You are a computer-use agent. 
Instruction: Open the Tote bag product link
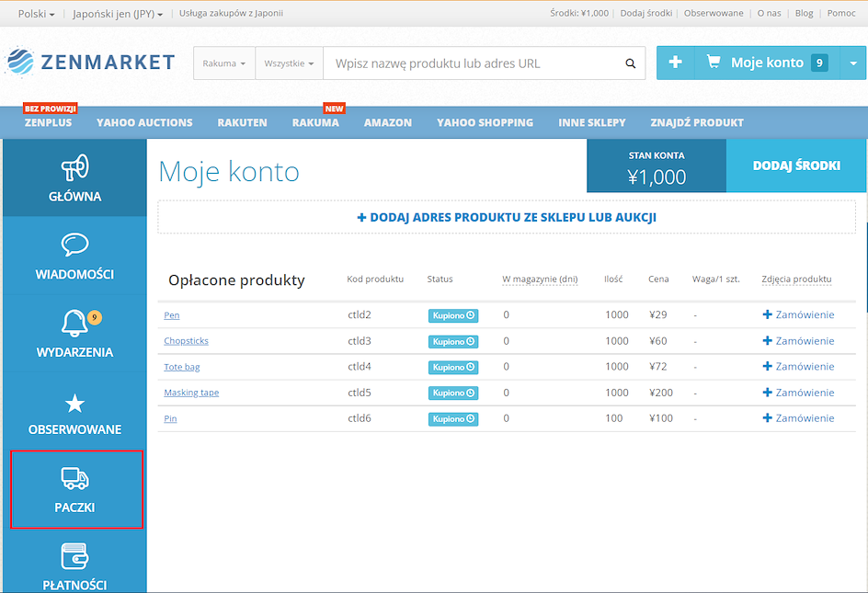(x=181, y=367)
